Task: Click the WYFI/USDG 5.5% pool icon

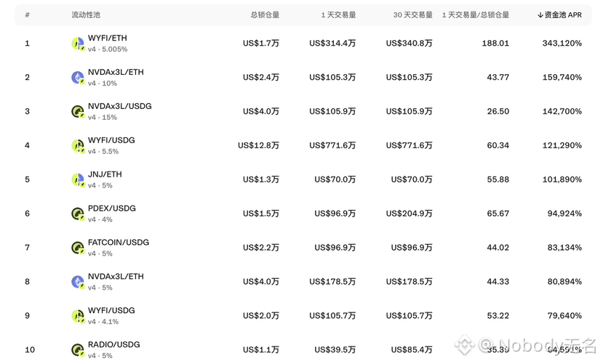Action: (x=78, y=146)
